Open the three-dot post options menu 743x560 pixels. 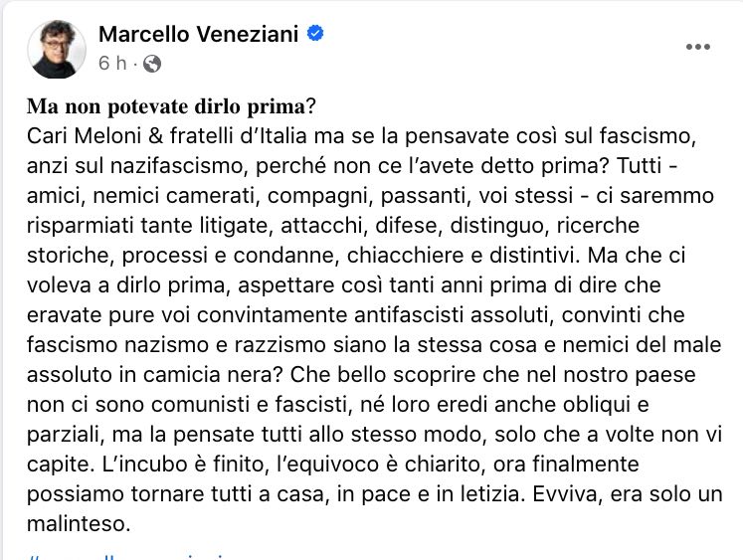coord(697,47)
